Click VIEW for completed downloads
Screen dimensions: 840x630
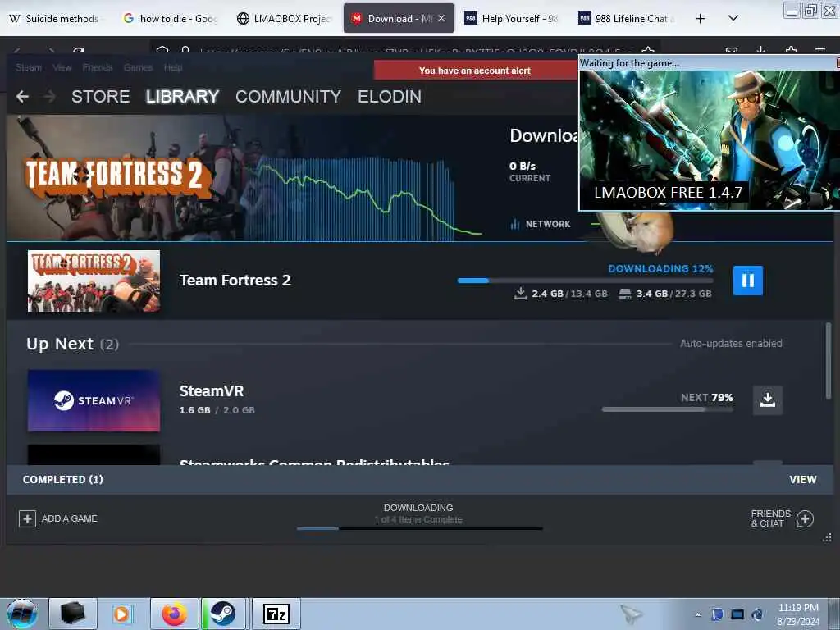coord(802,479)
